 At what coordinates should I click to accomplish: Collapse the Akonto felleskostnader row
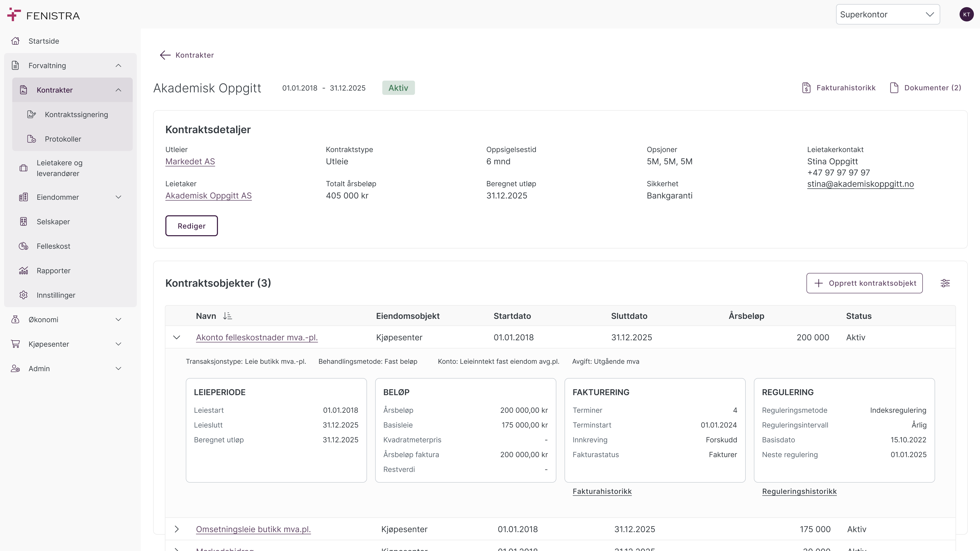[177, 337]
